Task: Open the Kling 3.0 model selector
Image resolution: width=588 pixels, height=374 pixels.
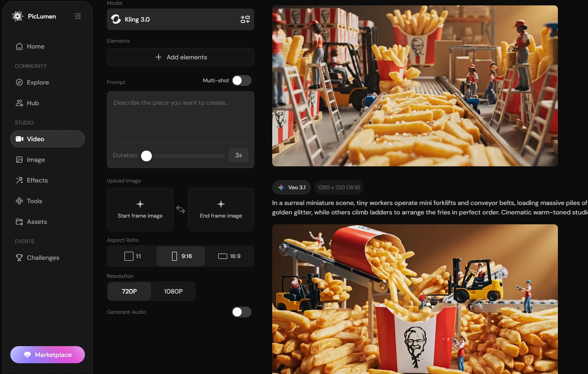Action: click(181, 19)
